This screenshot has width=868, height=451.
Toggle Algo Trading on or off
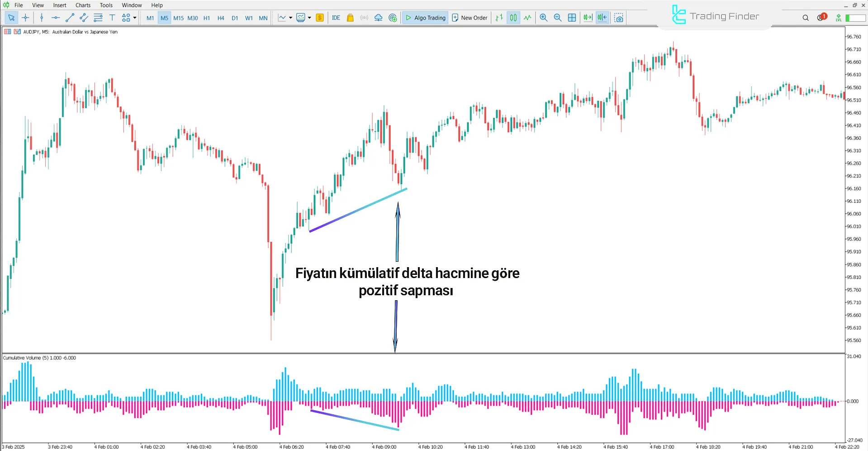pyautogui.click(x=425, y=18)
